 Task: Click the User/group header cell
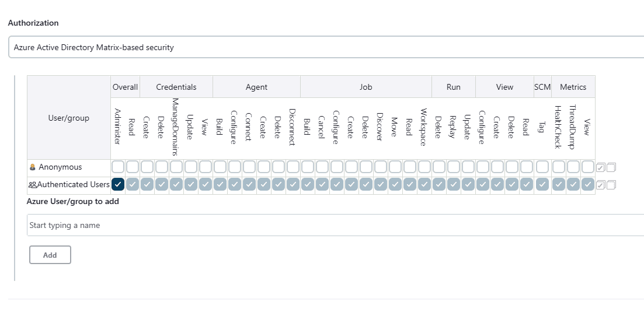tap(68, 118)
